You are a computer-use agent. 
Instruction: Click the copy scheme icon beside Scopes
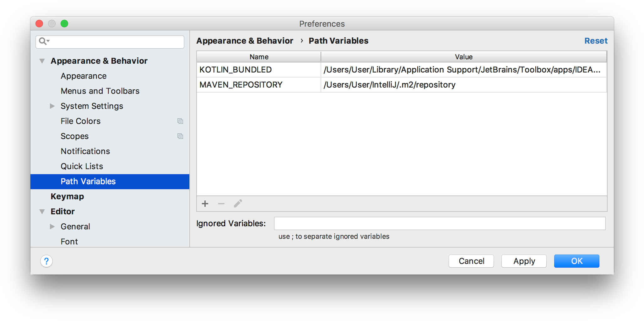tap(180, 136)
